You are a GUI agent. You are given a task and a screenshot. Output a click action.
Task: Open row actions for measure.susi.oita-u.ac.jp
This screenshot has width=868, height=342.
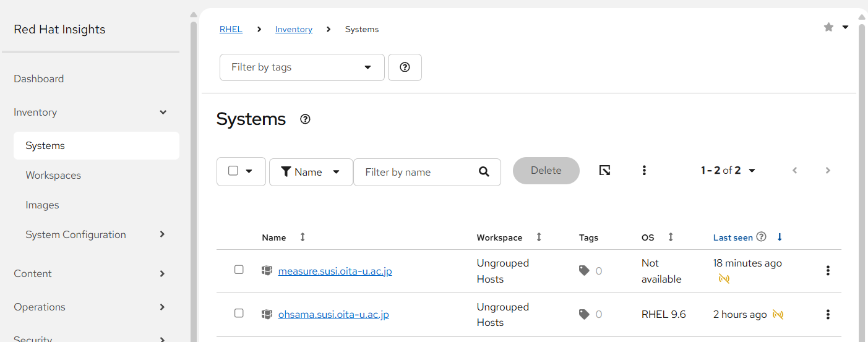pyautogui.click(x=828, y=270)
